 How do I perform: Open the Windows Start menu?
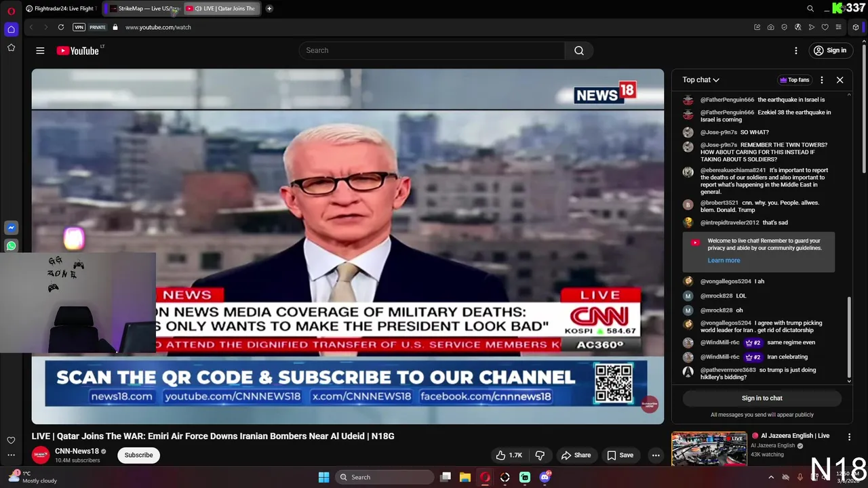point(324,477)
